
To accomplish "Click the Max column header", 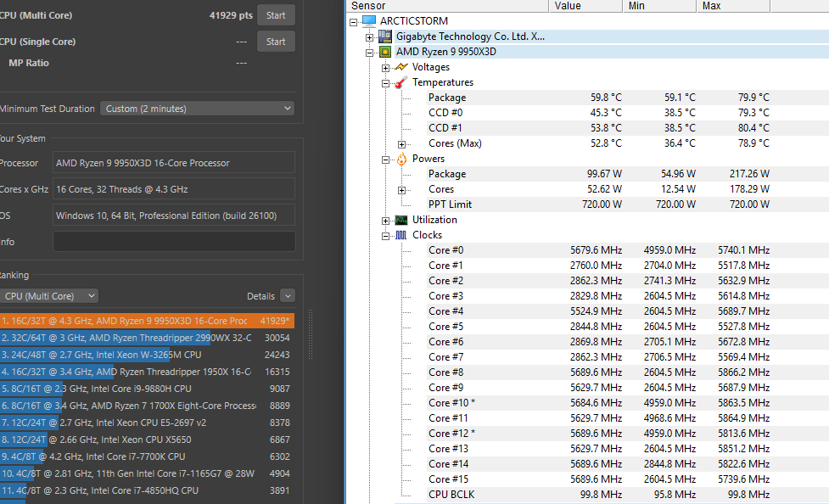I will tap(733, 6).
